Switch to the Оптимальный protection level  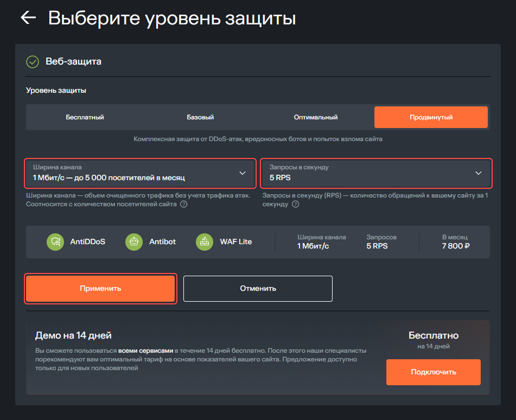click(316, 117)
